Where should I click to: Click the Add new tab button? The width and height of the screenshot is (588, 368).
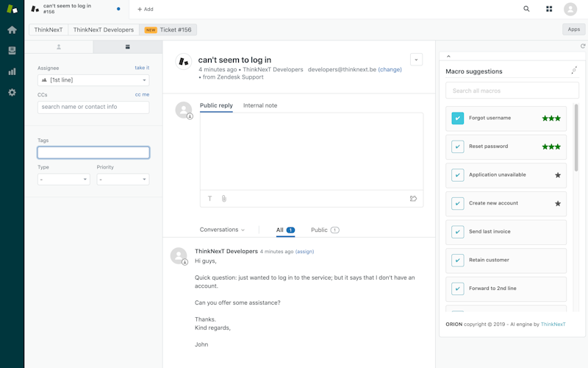tap(146, 9)
